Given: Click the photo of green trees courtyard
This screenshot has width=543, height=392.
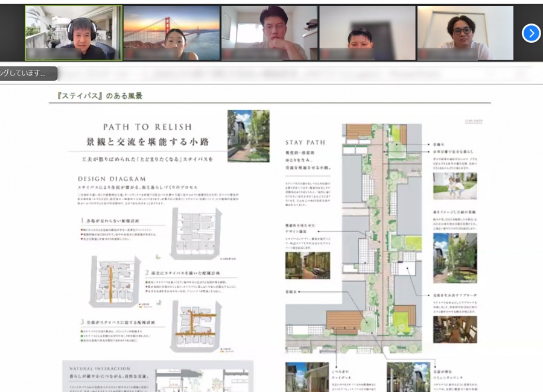Looking at the screenshot, I should pos(455,258).
